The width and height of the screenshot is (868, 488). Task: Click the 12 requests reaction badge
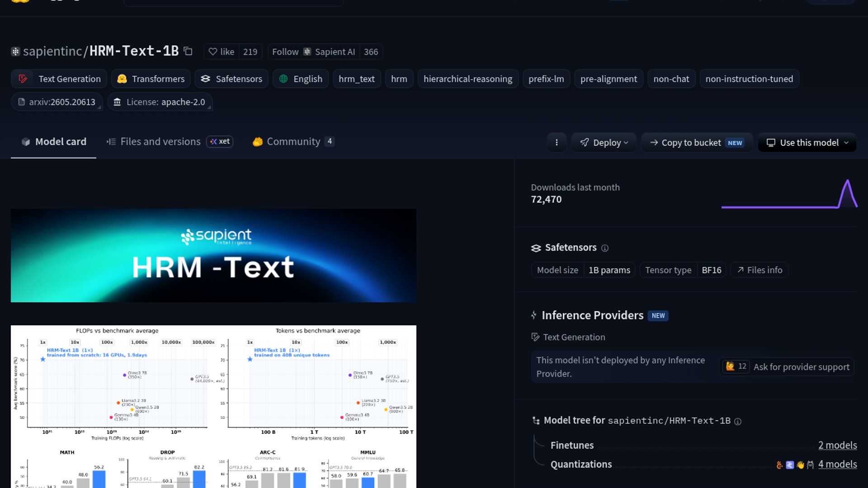click(736, 366)
